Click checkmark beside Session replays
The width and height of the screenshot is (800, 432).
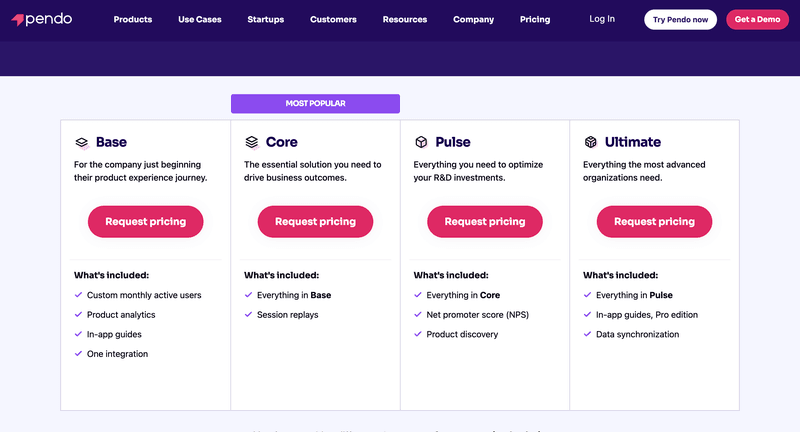(x=248, y=314)
